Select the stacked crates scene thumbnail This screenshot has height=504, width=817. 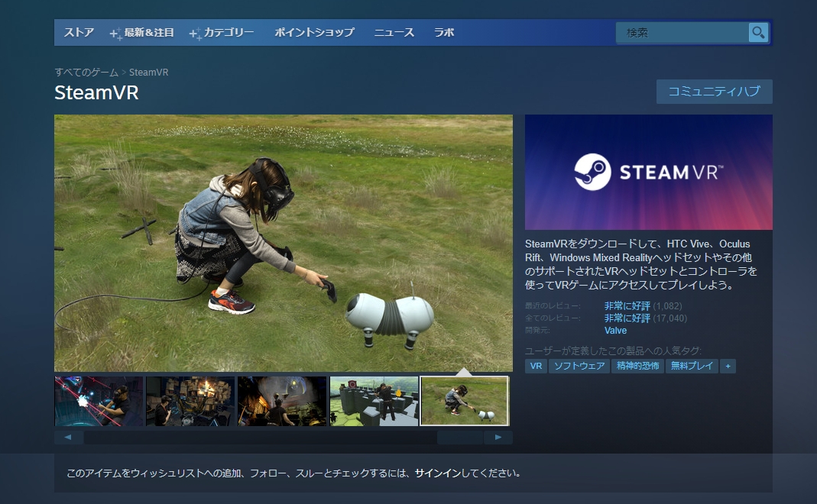click(x=191, y=402)
